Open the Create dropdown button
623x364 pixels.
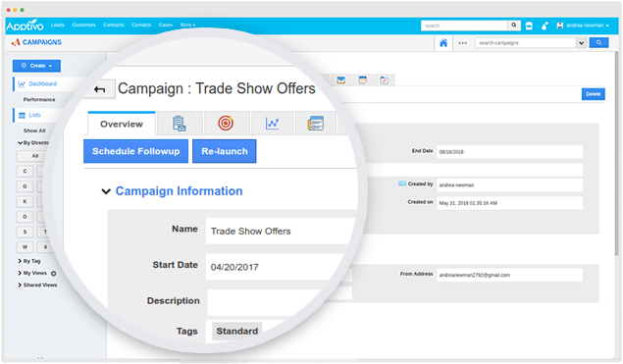pos(36,66)
